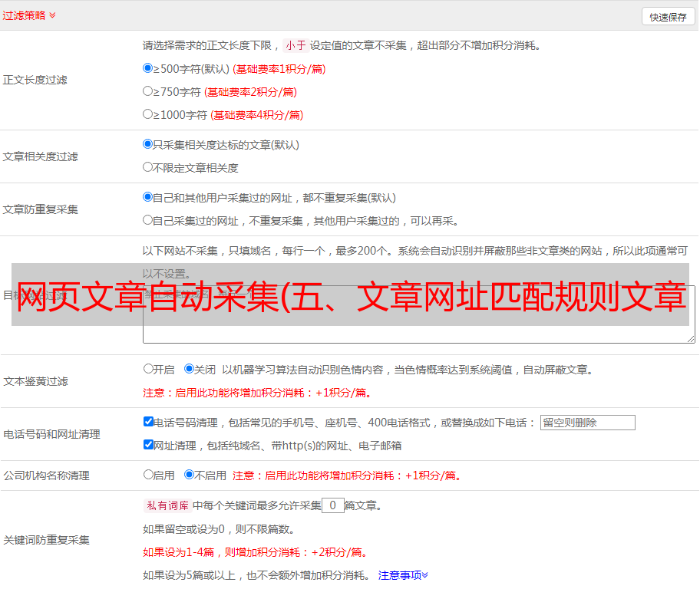Choose 只采集相关度达标的文章 radio

click(x=148, y=144)
